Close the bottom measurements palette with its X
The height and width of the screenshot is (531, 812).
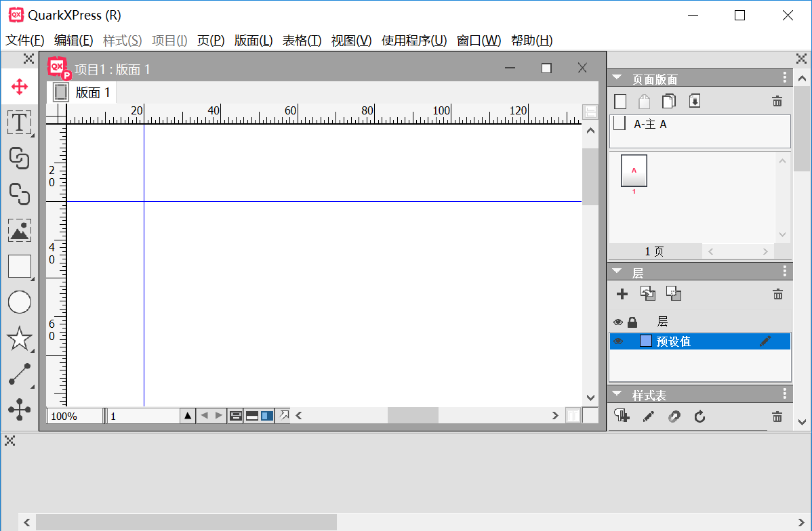[10, 440]
